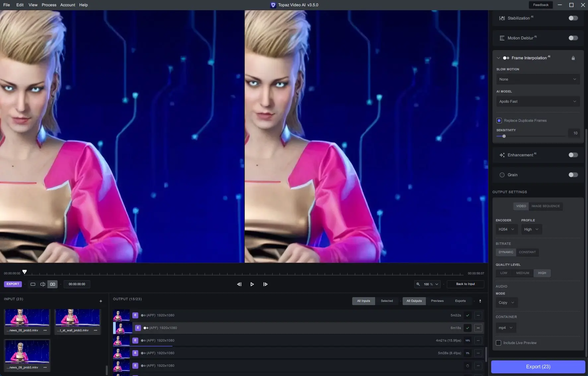Open the sort outputs arrows icon
This screenshot has width=588, height=376.
pos(480,301)
